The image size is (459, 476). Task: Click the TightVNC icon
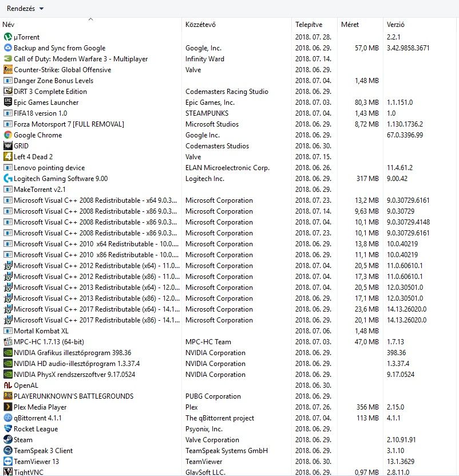[x=8, y=472]
